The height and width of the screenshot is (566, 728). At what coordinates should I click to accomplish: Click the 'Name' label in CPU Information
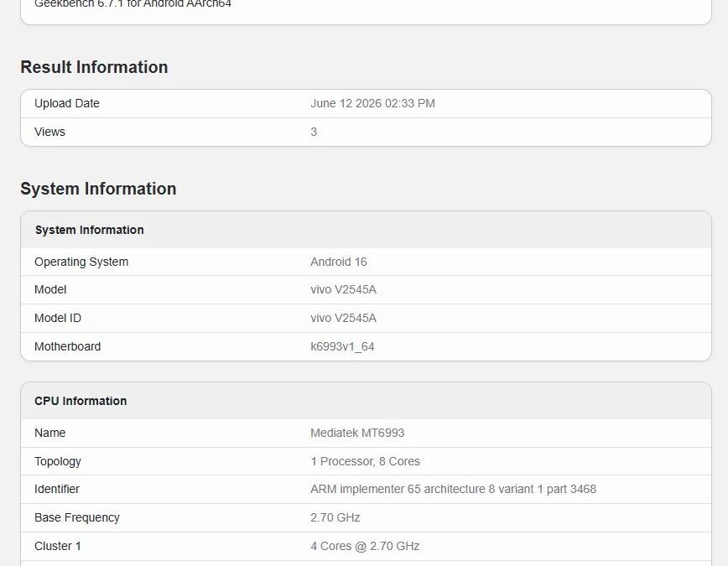click(x=50, y=433)
